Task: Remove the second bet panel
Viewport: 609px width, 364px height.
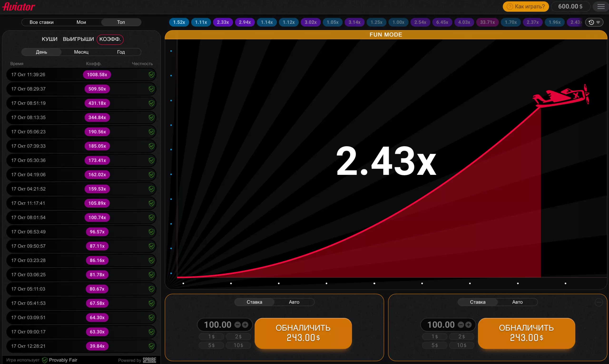Action: tap(599, 302)
